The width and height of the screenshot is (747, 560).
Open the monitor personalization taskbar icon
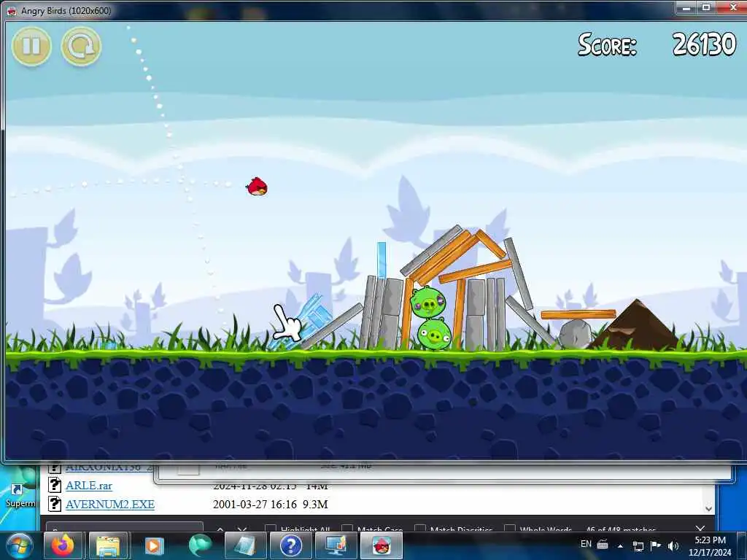336,545
